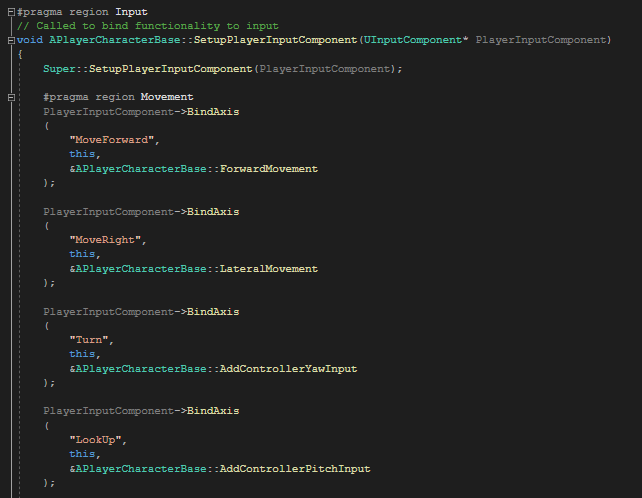The height and width of the screenshot is (498, 642).
Task: Click the 'MoveRight' string literal
Action: coord(108,240)
